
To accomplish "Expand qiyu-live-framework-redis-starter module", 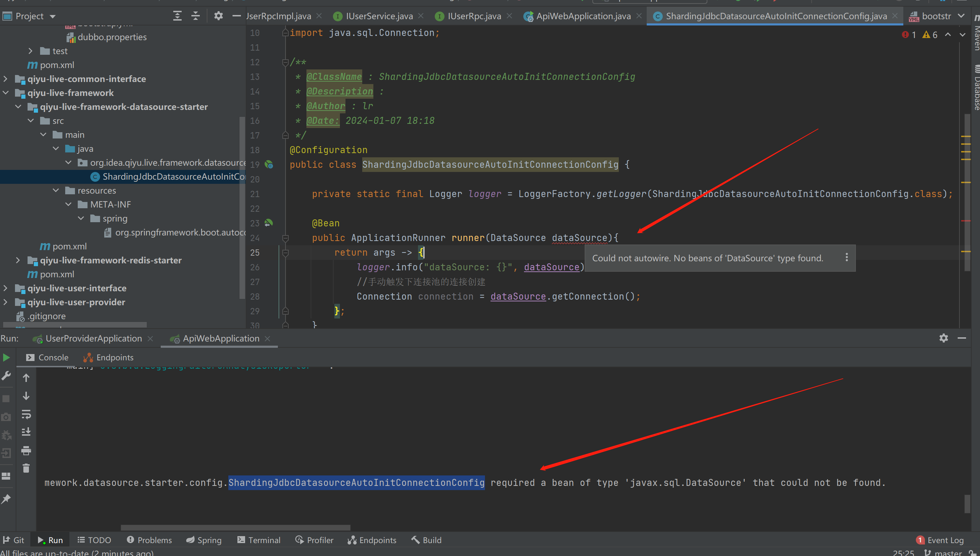I will click(x=18, y=260).
